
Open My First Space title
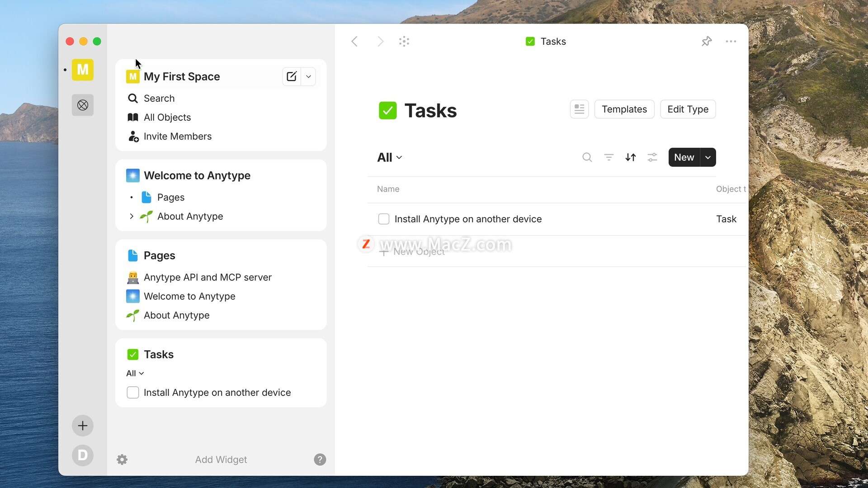[182, 77]
